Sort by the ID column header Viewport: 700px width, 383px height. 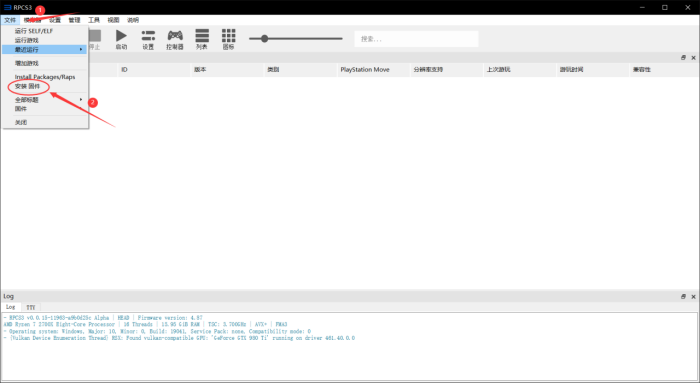coord(154,70)
